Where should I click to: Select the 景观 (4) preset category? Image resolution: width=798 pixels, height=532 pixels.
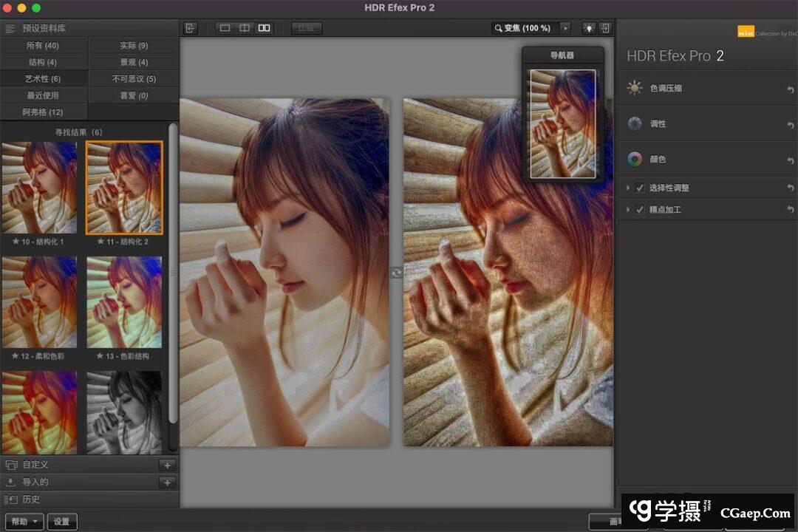click(x=134, y=62)
